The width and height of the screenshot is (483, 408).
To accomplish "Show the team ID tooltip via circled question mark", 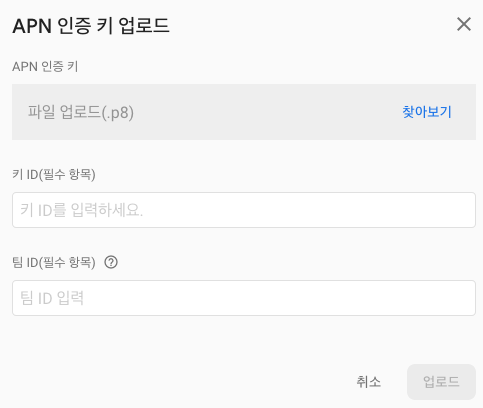I will click(x=111, y=262).
